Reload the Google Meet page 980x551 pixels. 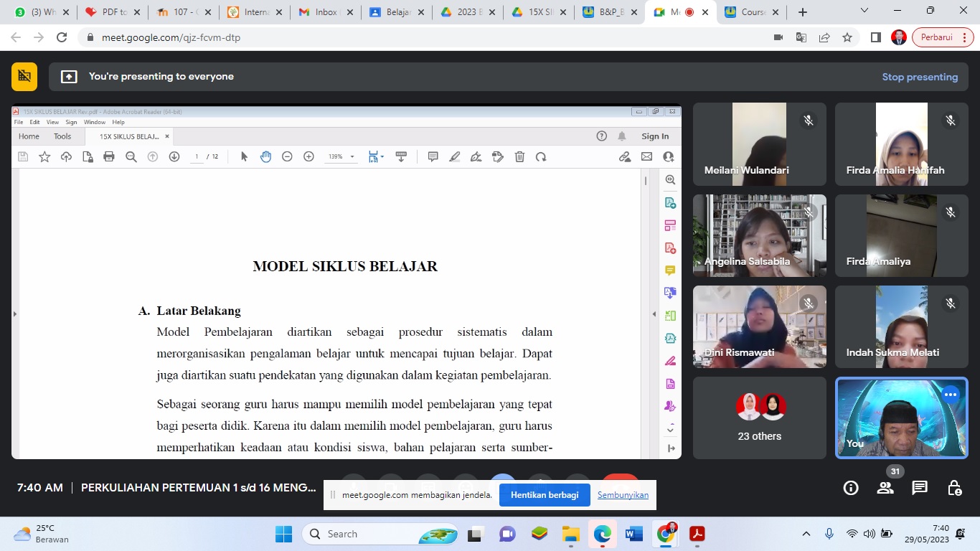click(62, 37)
